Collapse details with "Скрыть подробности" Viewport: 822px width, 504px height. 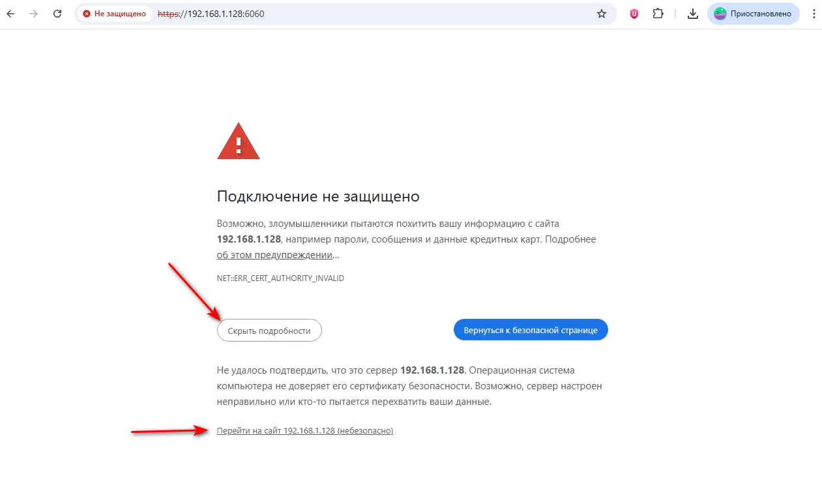tap(269, 331)
